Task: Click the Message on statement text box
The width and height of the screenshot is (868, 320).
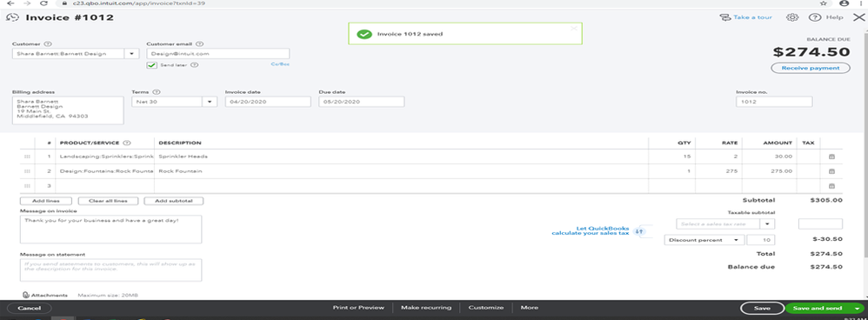Action: [x=110, y=270]
